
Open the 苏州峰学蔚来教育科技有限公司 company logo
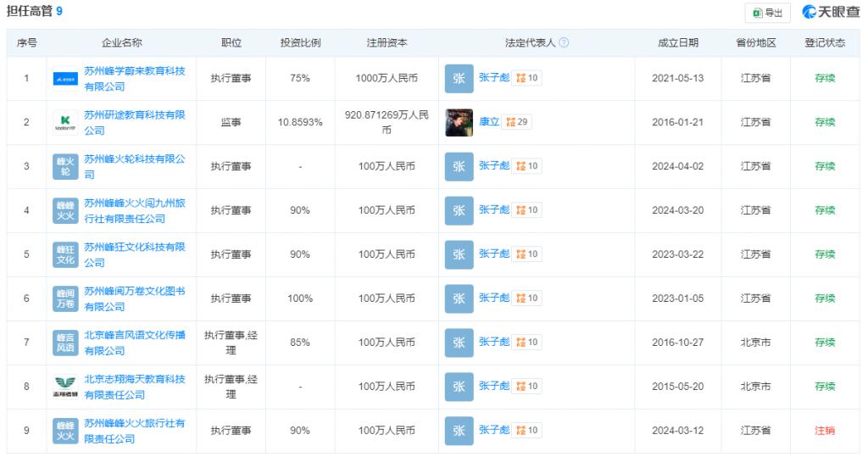coord(65,79)
